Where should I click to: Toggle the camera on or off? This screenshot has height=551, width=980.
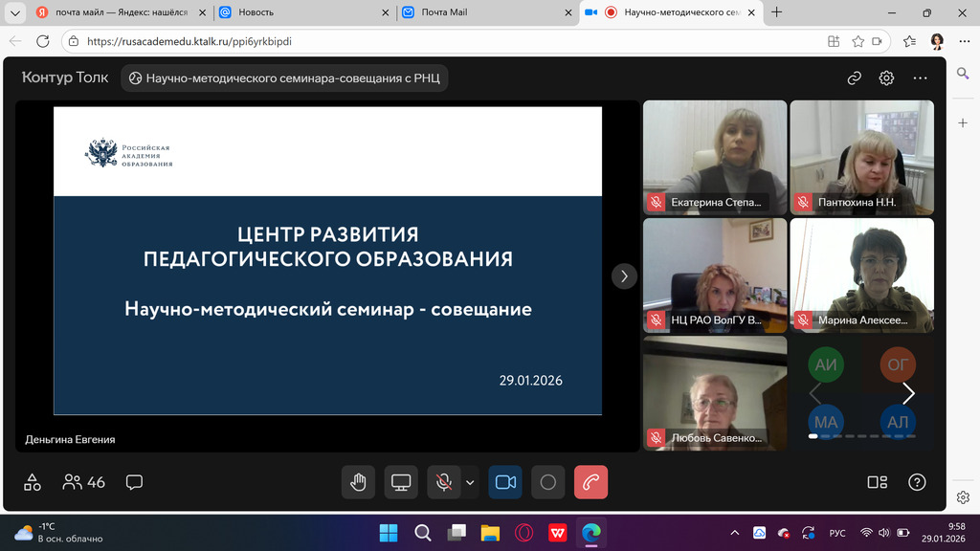click(505, 482)
